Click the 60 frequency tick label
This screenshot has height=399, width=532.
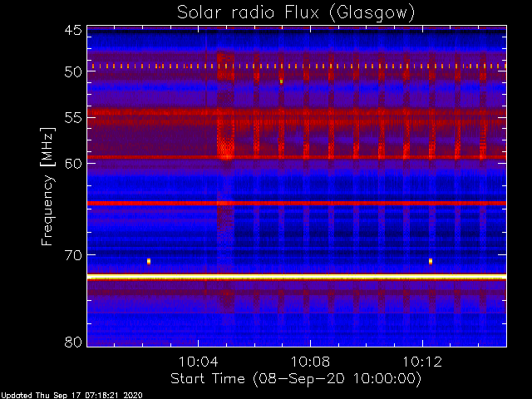pos(73,164)
